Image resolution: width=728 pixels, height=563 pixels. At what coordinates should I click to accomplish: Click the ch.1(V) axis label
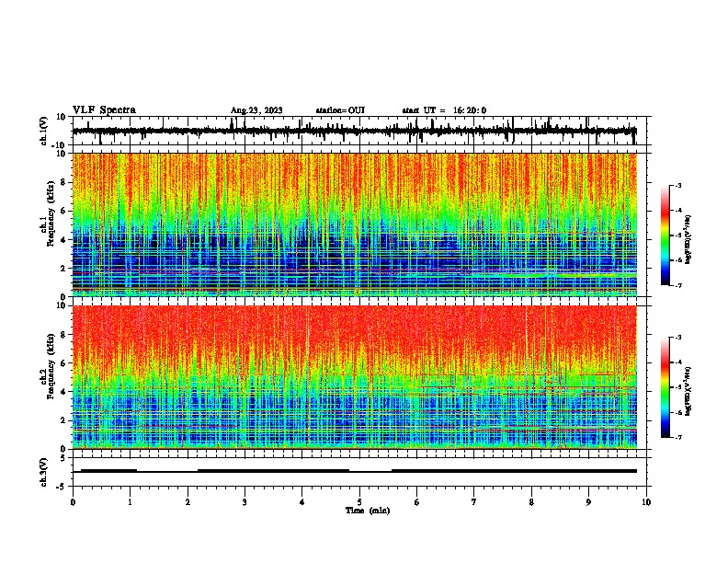pyautogui.click(x=44, y=131)
